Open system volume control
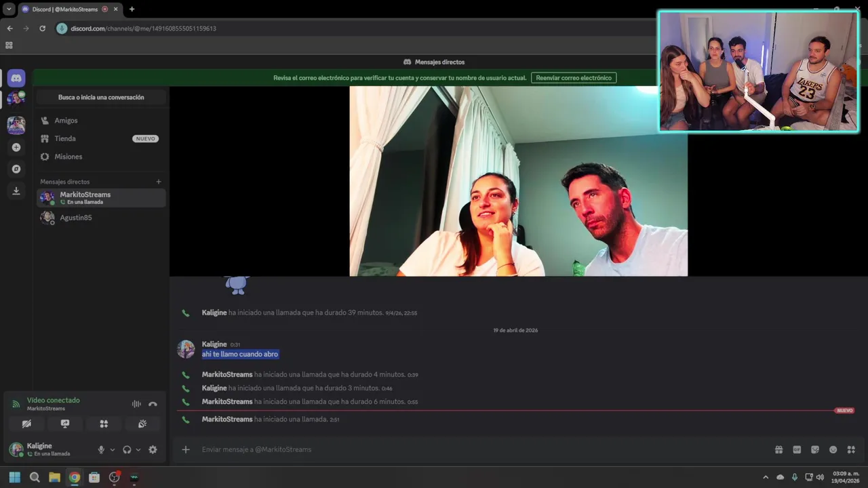 tap(820, 477)
